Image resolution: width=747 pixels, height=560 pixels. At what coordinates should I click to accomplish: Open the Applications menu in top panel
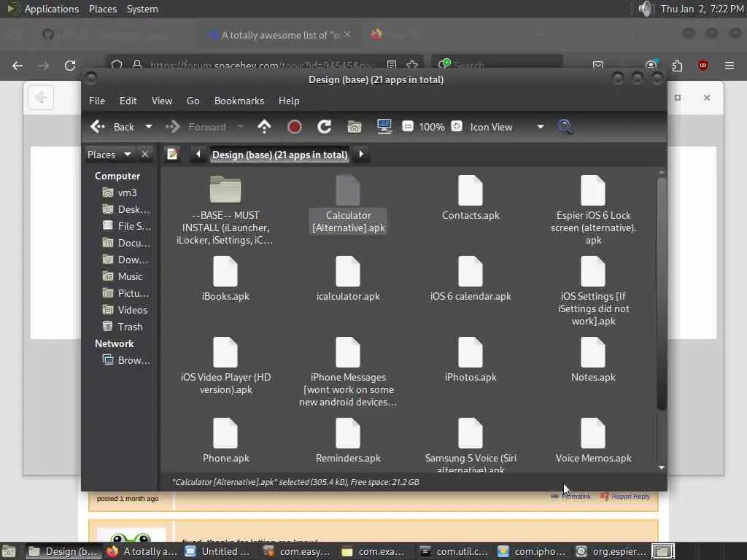(52, 9)
